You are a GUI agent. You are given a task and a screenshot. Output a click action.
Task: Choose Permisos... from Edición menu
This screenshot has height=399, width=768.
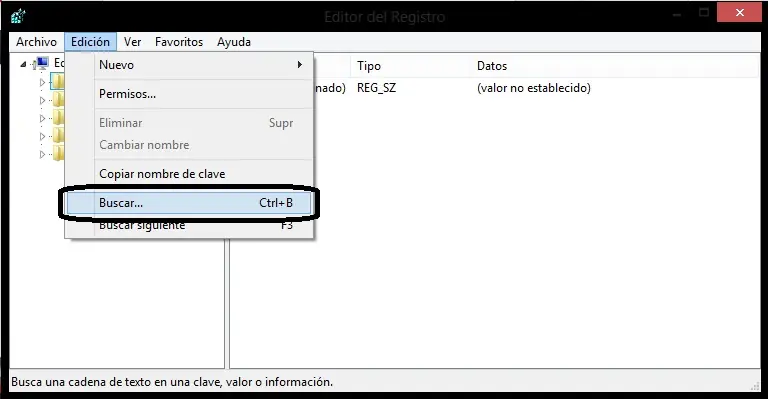click(189, 94)
